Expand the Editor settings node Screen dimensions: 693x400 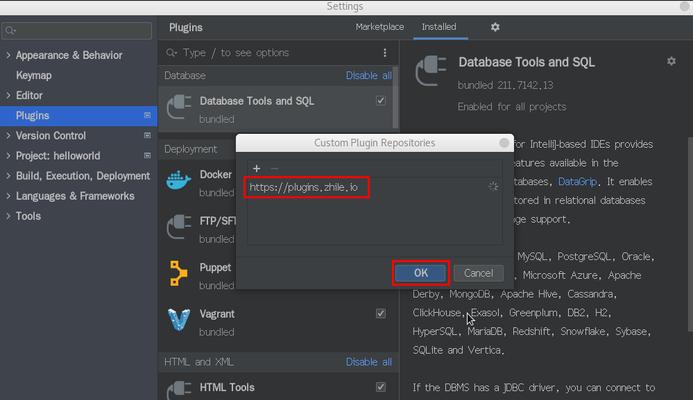8,95
